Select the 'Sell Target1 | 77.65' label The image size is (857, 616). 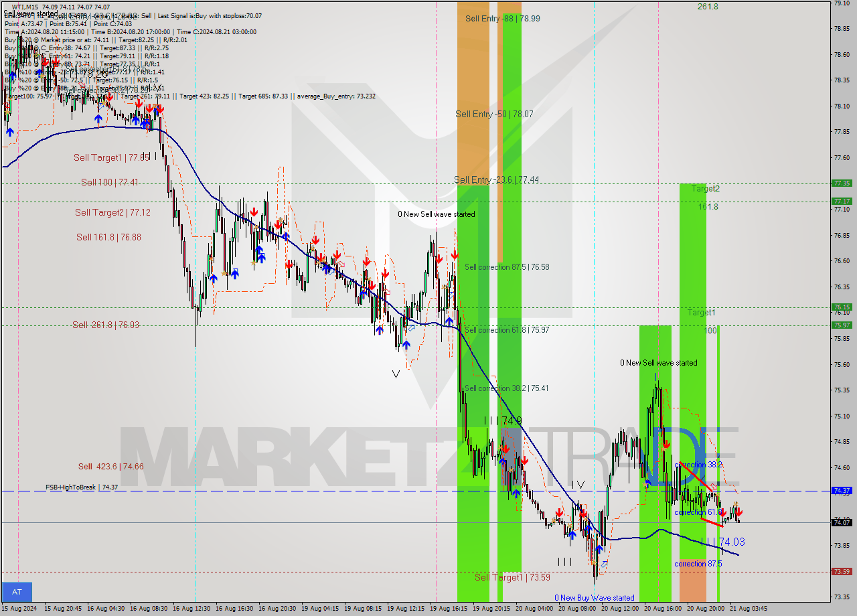pos(111,157)
